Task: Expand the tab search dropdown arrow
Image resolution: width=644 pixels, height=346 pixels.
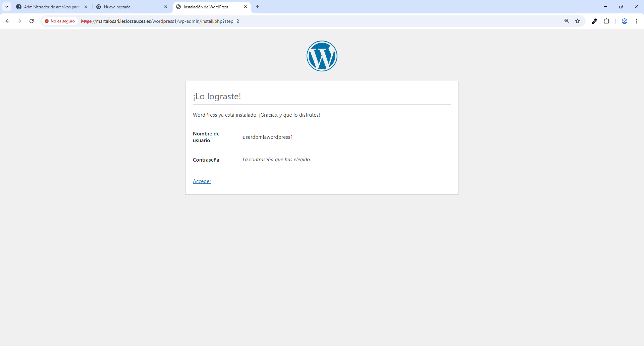Action: click(x=7, y=7)
